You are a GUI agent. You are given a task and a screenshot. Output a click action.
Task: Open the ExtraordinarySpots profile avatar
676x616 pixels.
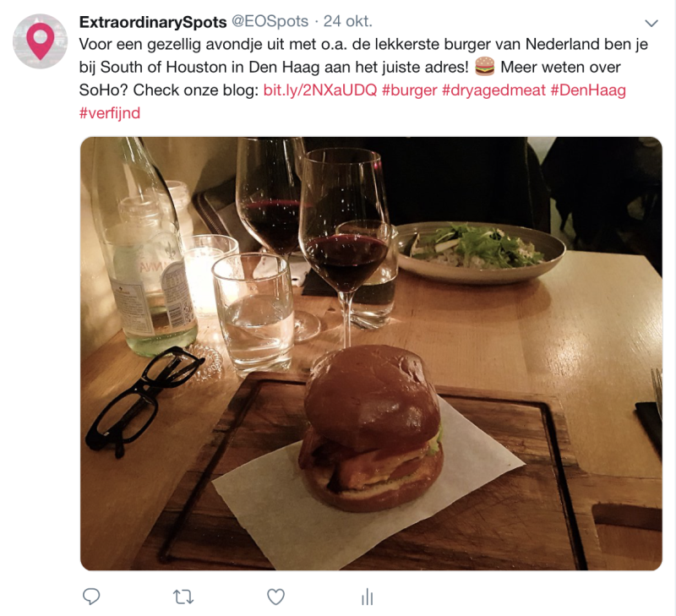tap(40, 41)
